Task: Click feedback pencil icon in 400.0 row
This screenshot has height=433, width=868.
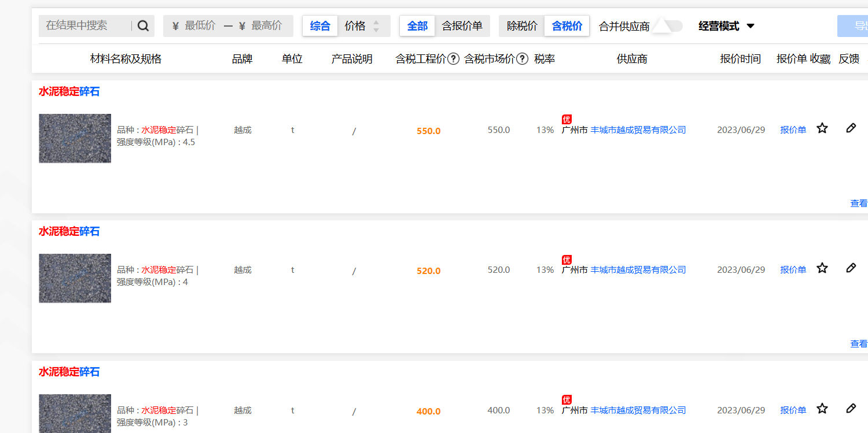Action: (851, 409)
